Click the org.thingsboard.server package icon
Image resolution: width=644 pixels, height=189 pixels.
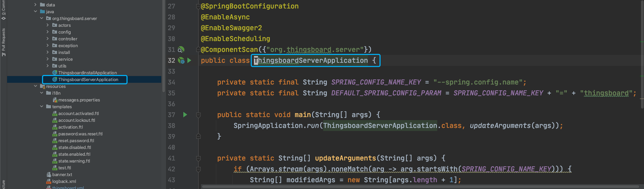click(x=49, y=18)
